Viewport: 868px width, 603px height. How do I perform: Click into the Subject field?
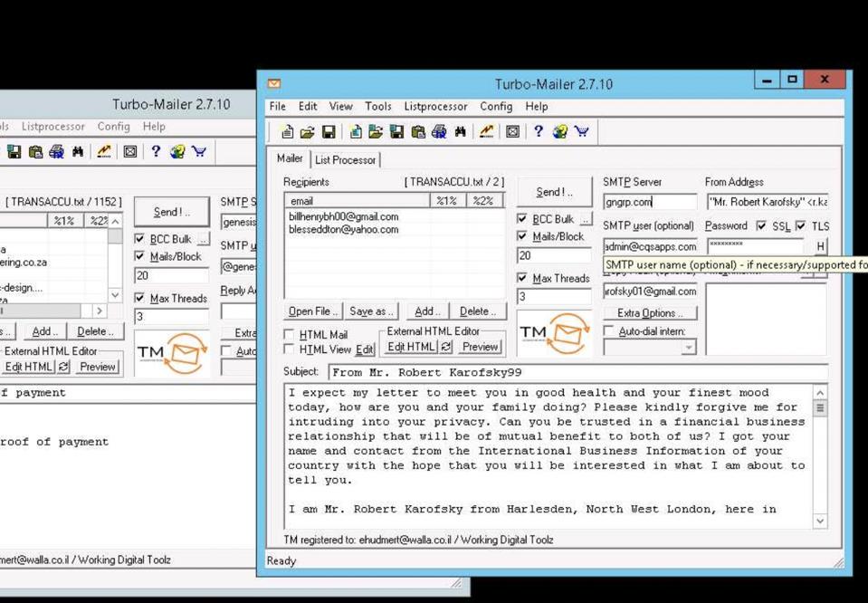(578, 372)
